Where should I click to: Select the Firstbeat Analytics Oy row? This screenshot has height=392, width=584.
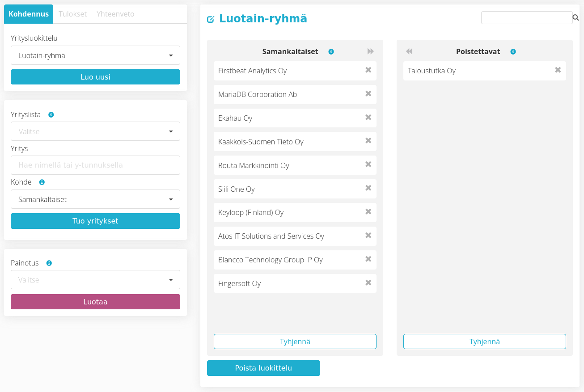(295, 71)
